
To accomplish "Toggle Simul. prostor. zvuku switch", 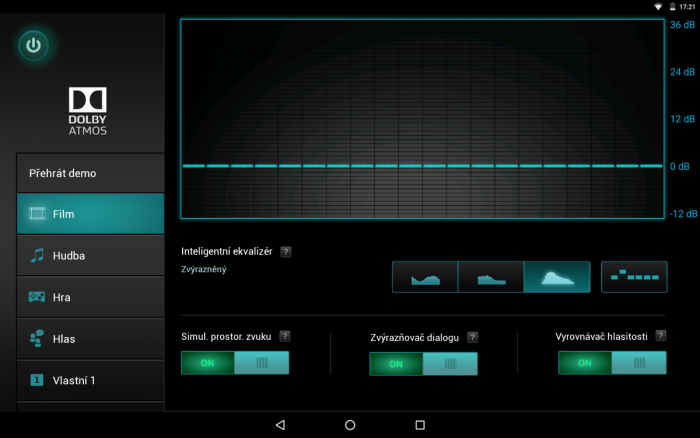I will [x=235, y=363].
